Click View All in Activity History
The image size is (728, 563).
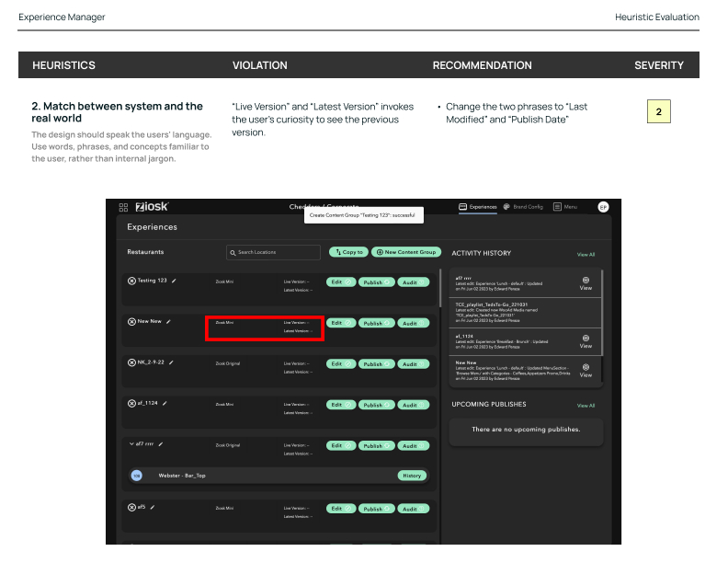586,254
